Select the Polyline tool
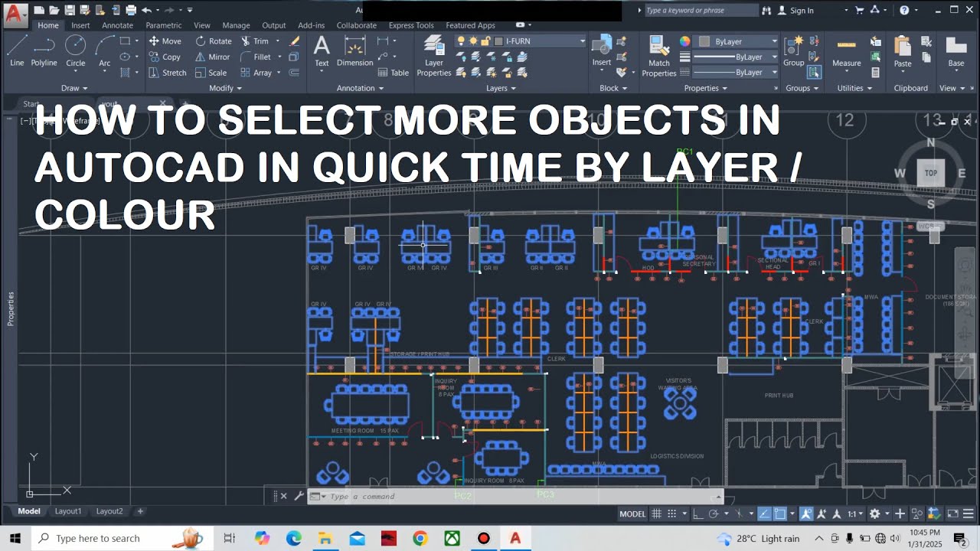 44,51
